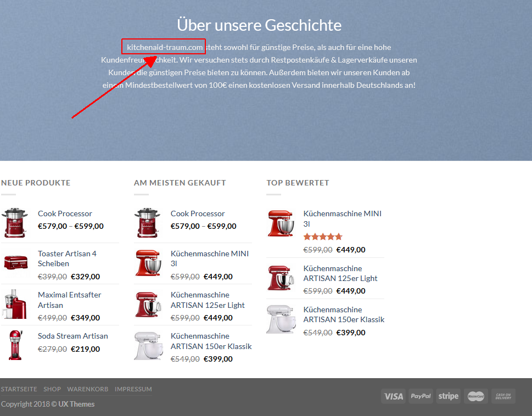Open the Soda Stream Artisan link
This screenshot has width=532, height=416.
pos(73,336)
